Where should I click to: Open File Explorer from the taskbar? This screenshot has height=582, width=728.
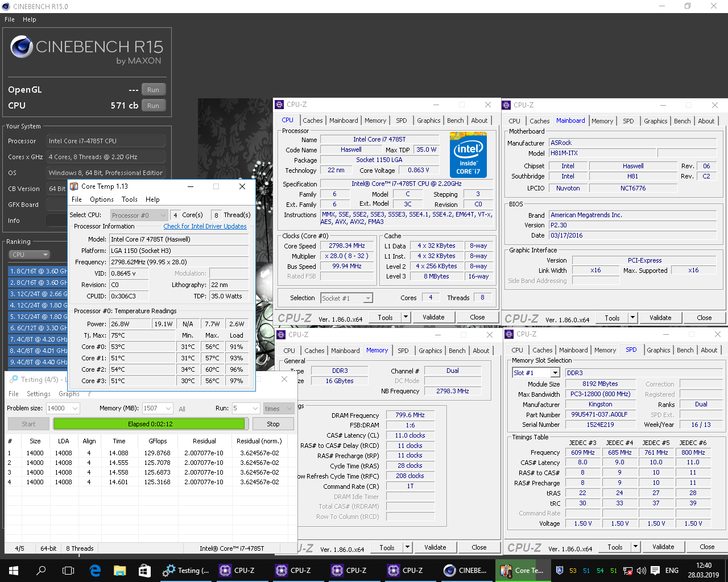click(119, 570)
